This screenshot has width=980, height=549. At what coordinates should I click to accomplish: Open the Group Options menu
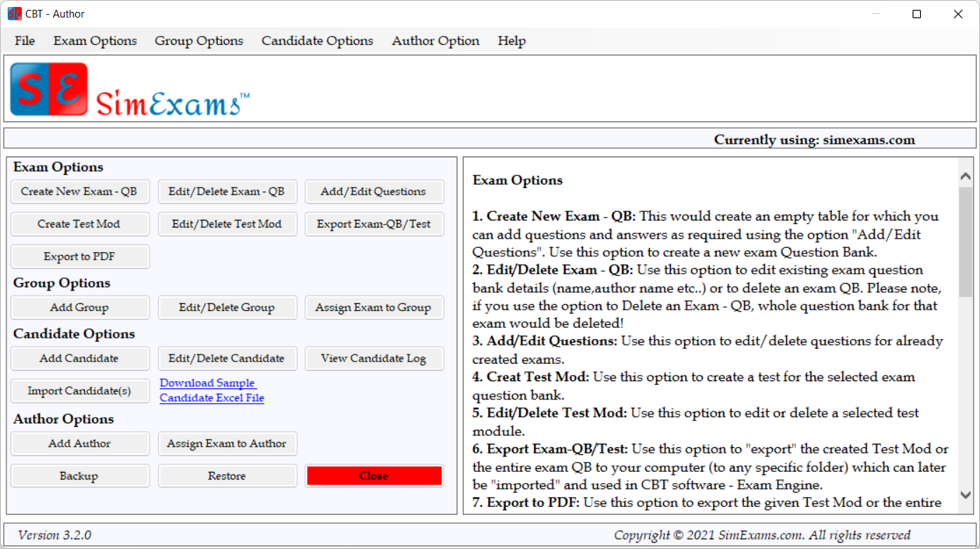coord(199,41)
